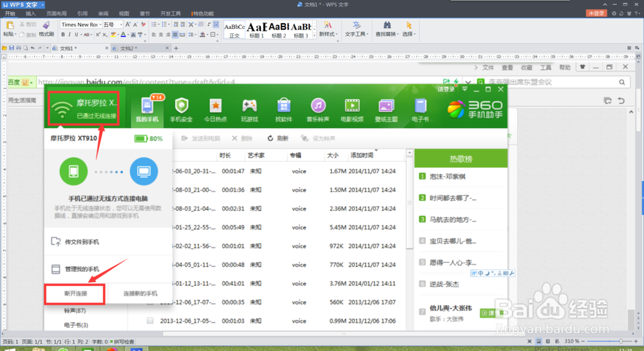
Task: Click New Style (新样式) in WPS
Action: click(x=328, y=29)
